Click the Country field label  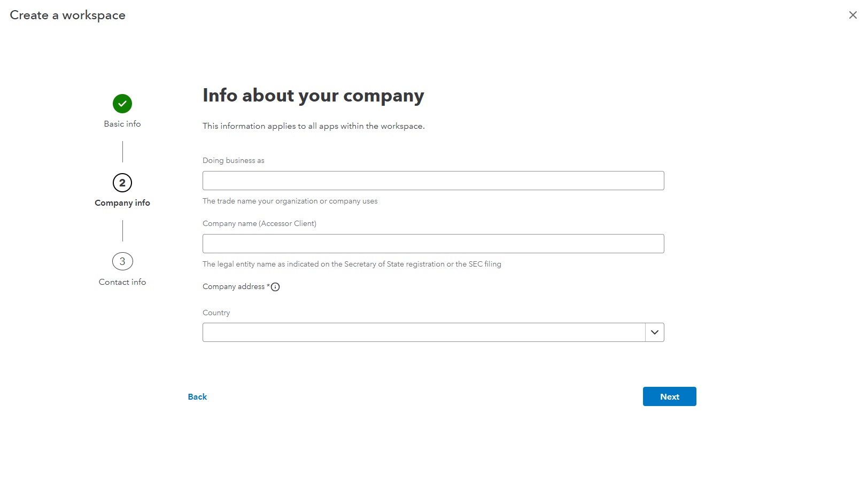tap(216, 313)
